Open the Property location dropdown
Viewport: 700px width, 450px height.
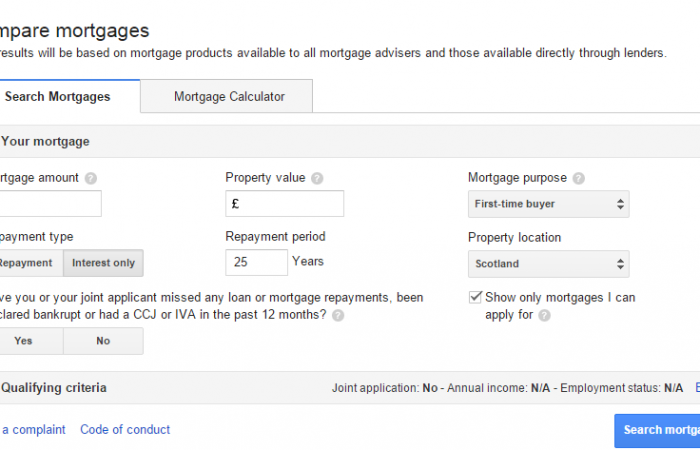tap(548, 264)
